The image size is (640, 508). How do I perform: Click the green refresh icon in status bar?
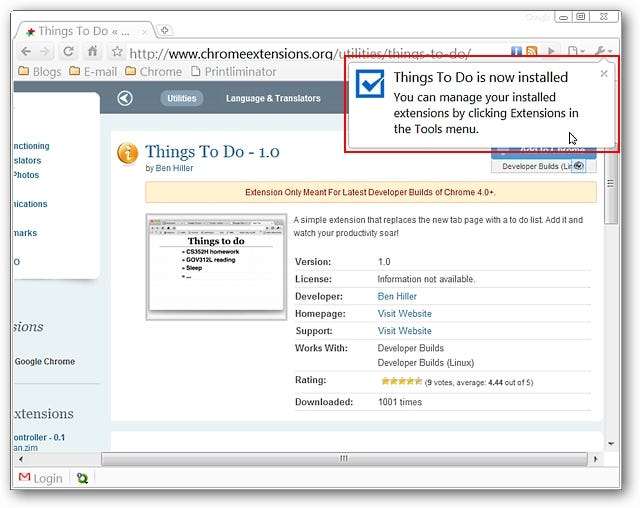tap(82, 478)
